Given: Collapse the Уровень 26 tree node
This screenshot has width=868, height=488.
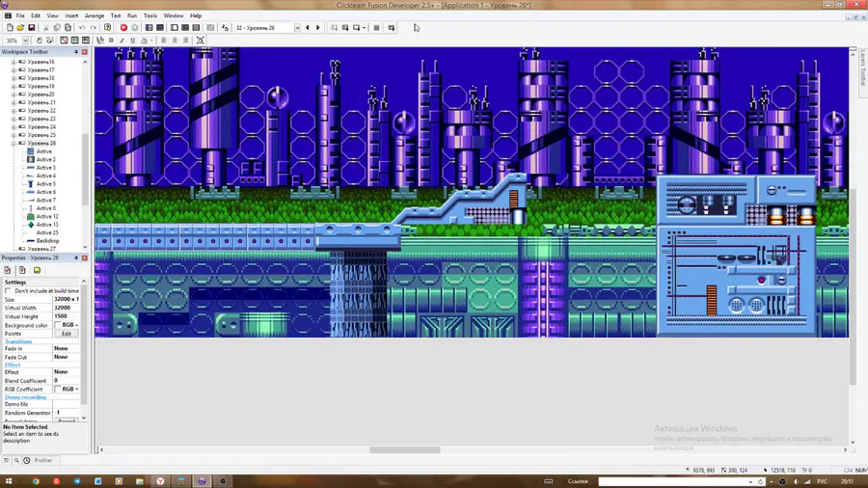Looking at the screenshot, I should point(14,144).
